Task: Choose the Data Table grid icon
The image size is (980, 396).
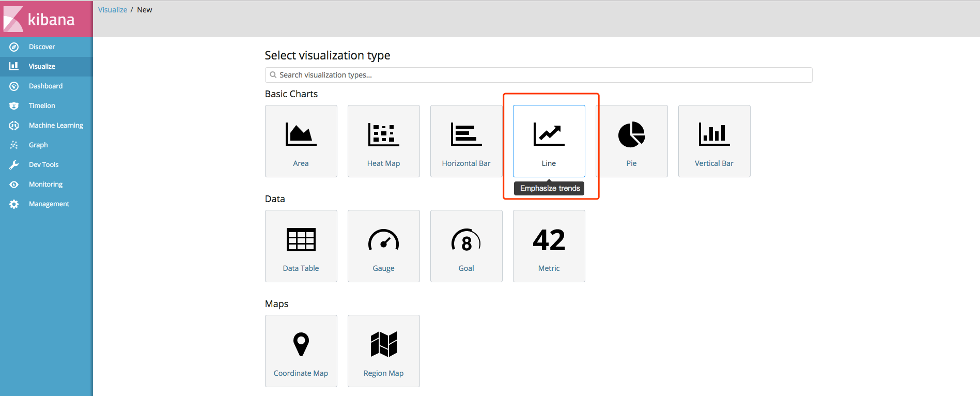Action: (x=301, y=239)
